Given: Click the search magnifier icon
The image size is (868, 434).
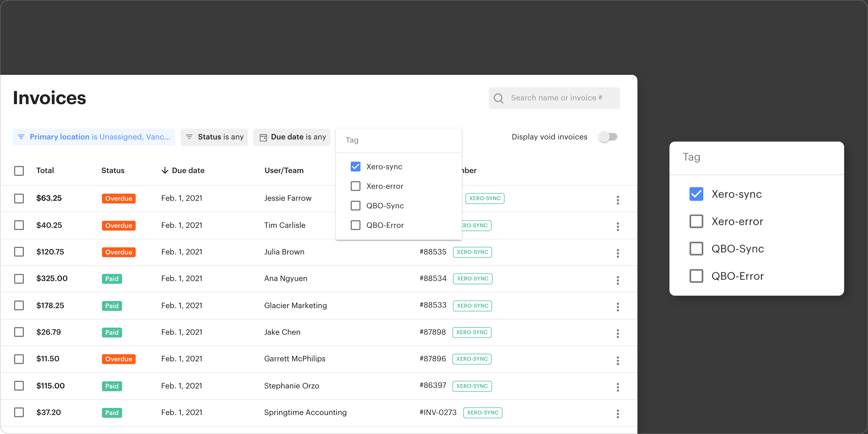Looking at the screenshot, I should click(x=498, y=98).
